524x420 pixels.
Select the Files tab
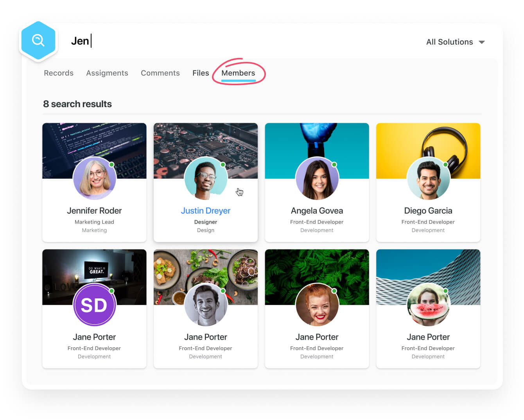click(201, 73)
